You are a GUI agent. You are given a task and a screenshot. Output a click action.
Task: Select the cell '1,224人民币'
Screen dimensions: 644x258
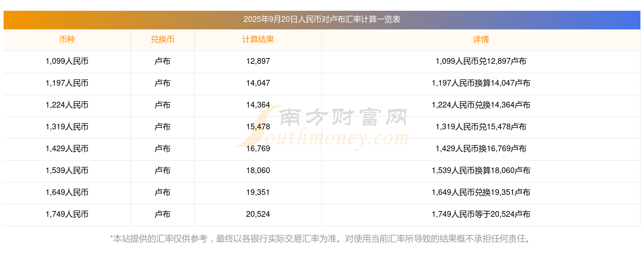[x=67, y=105]
